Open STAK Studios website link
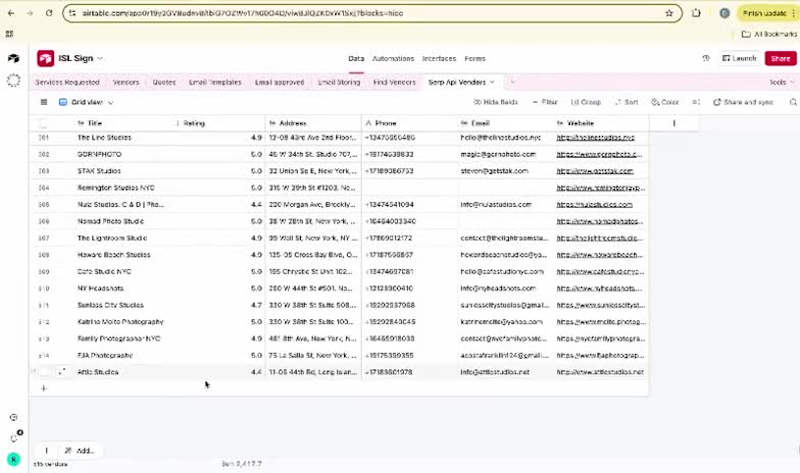Screen dimensions: 800x473 tap(594, 171)
